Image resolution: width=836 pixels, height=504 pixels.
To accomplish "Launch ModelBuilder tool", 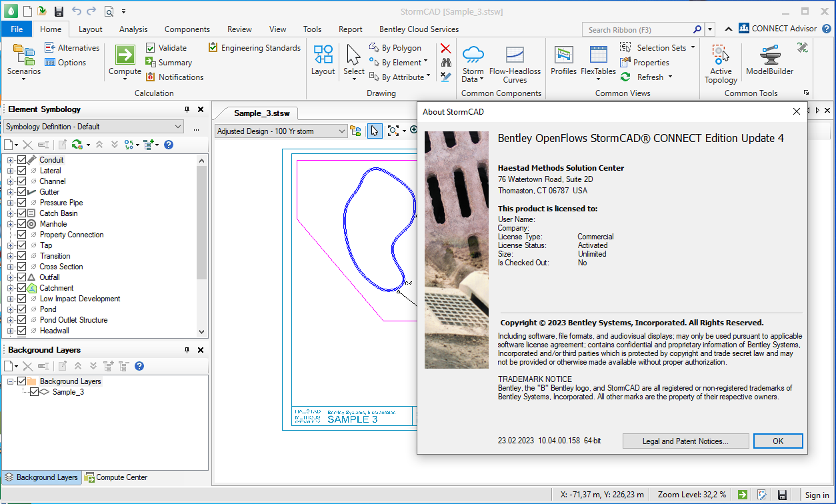I will [769, 56].
